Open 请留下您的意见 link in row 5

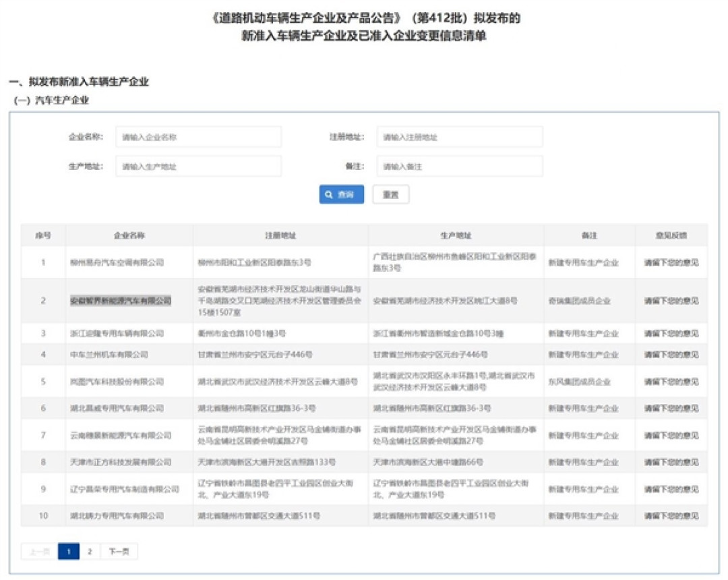[x=671, y=382]
